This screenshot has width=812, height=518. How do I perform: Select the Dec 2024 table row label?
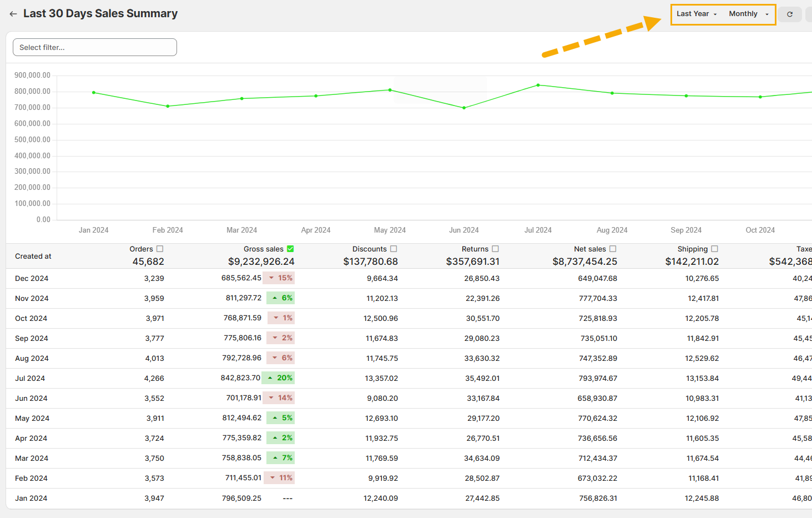pyautogui.click(x=32, y=279)
